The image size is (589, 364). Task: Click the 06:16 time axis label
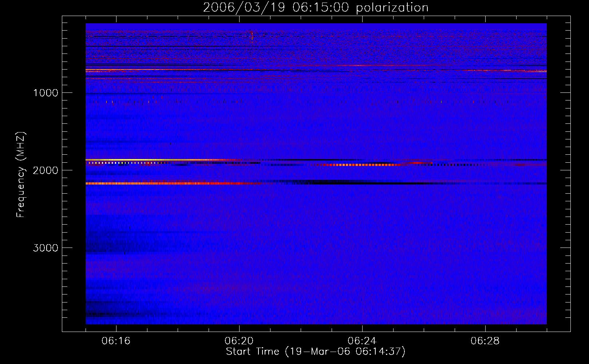tap(116, 341)
